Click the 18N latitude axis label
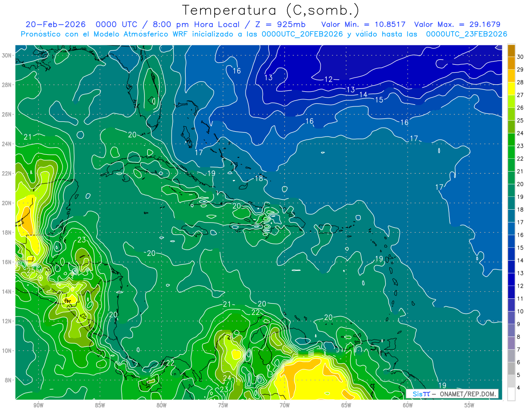The height and width of the screenshot is (411, 532). (7, 232)
